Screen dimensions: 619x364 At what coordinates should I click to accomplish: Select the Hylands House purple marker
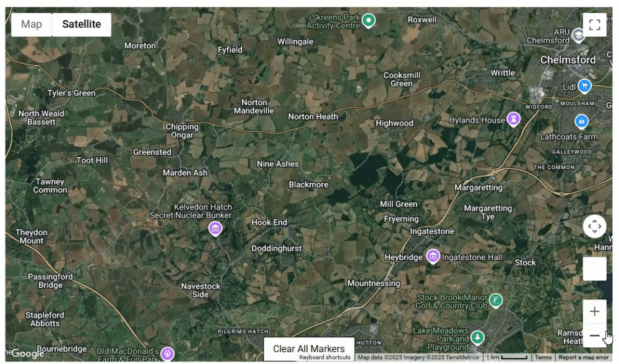[x=513, y=118]
